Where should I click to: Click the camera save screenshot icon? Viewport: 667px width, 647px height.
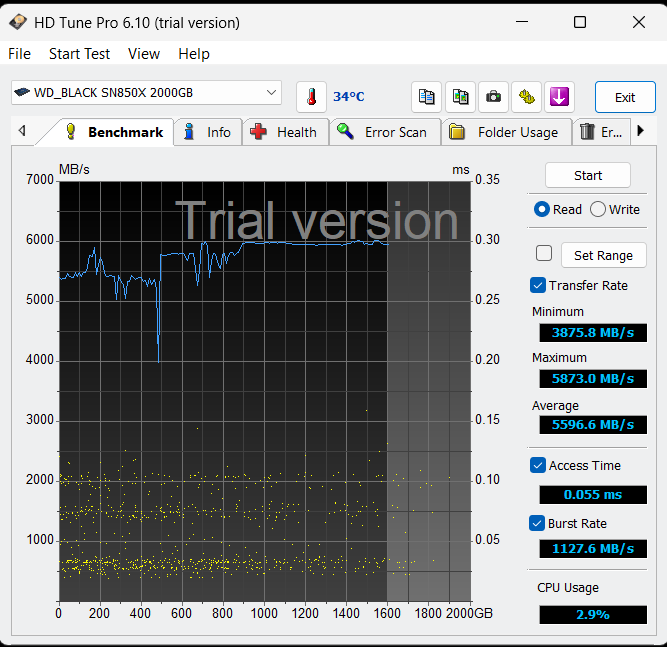(493, 97)
